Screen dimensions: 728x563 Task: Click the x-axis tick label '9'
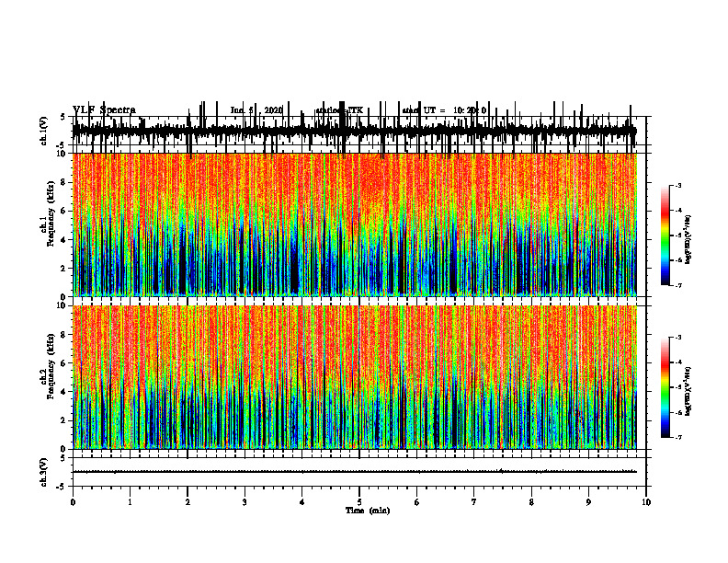pos(588,502)
